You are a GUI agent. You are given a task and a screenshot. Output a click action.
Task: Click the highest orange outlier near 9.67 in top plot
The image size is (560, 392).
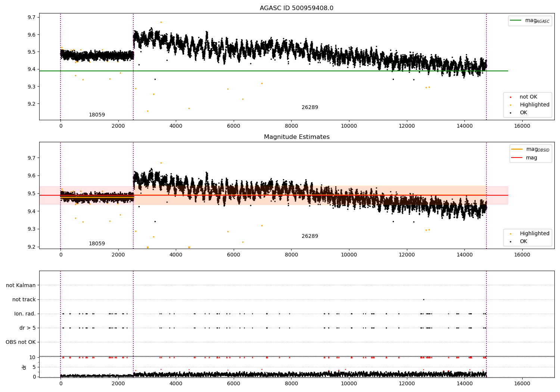[161, 22]
